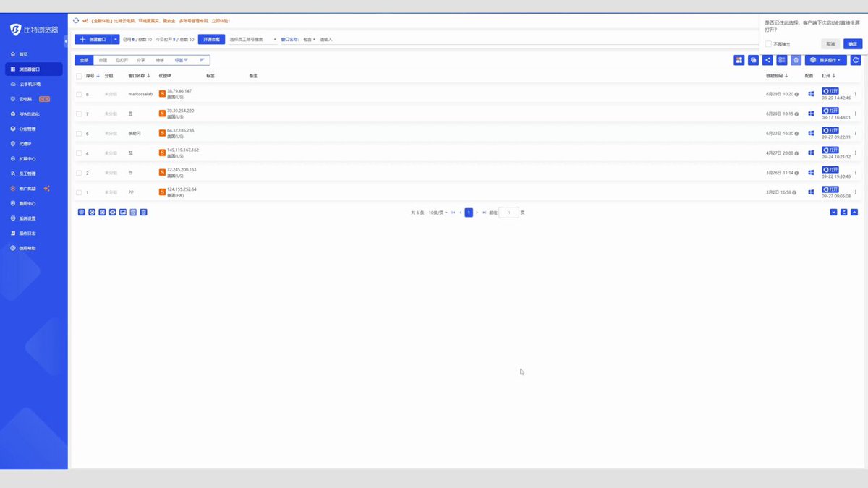Click the page jump number field
Image resolution: width=868 pixels, height=488 pixels.
pyautogui.click(x=509, y=213)
